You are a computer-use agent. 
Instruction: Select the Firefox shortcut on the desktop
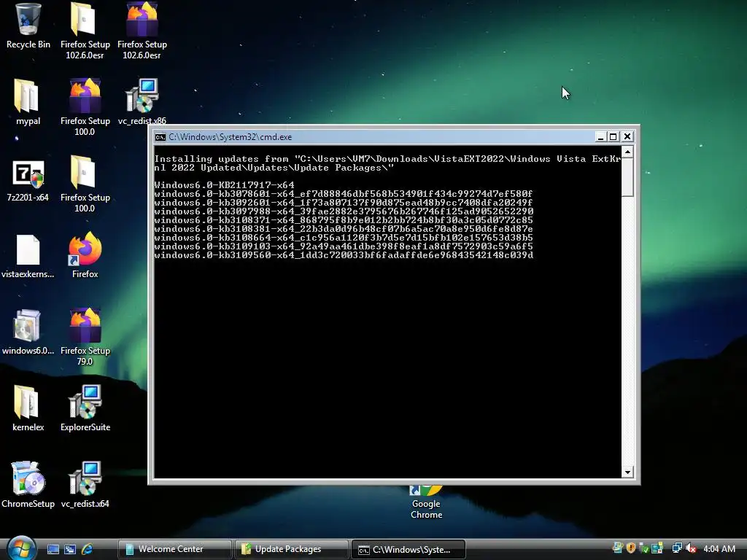click(85, 254)
